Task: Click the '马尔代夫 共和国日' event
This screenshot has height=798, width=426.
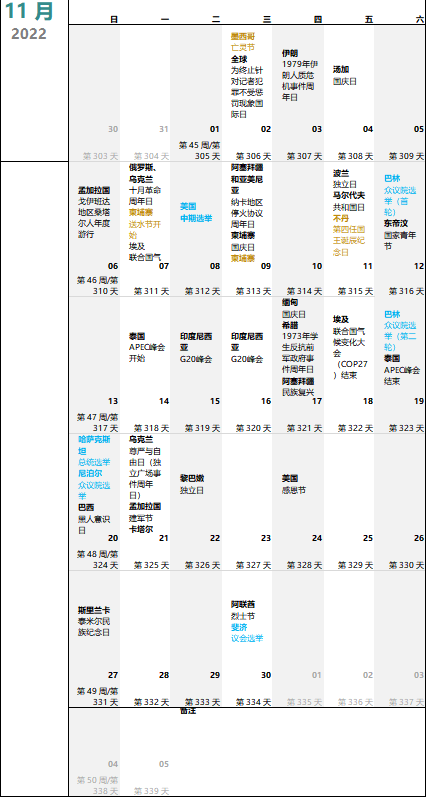Action: click(349, 201)
